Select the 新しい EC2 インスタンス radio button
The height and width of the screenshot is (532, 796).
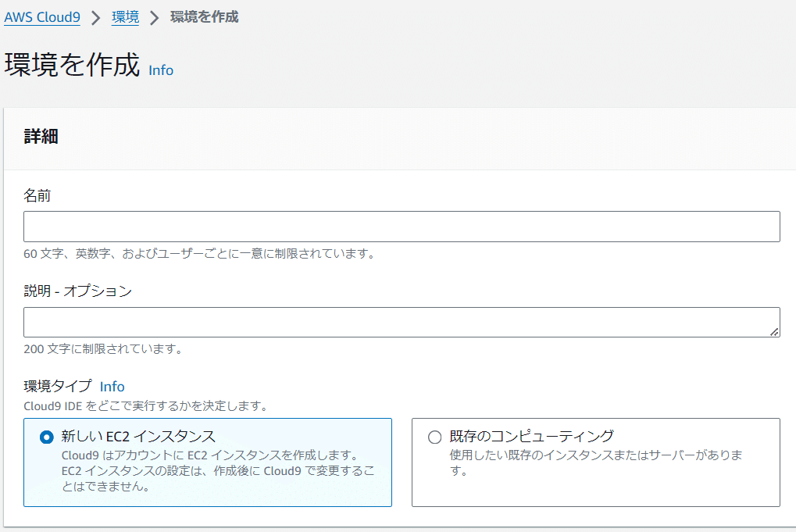point(47,437)
